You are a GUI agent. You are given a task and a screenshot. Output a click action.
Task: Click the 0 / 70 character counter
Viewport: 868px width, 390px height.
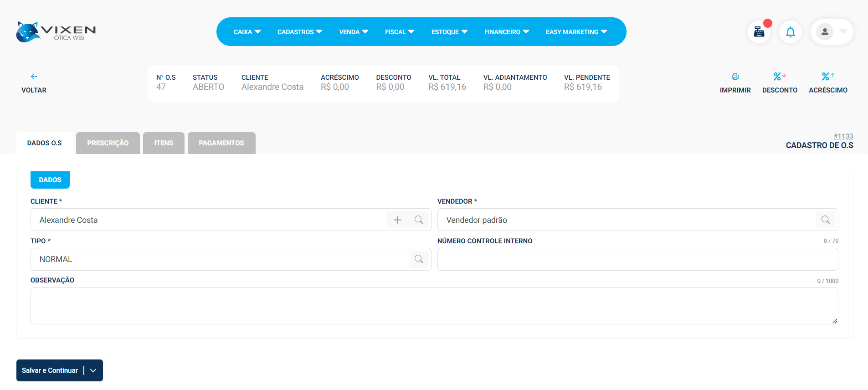pyautogui.click(x=831, y=241)
